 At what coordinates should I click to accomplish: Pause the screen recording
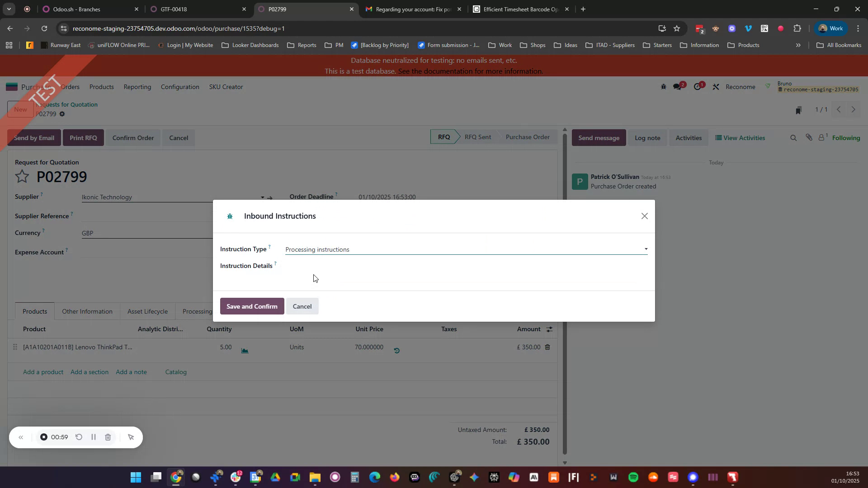click(94, 437)
